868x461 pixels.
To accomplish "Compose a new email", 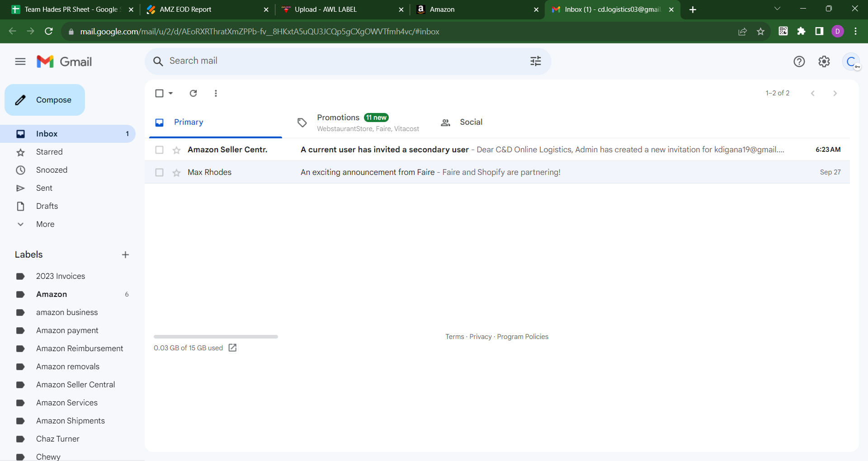I will click(x=45, y=100).
